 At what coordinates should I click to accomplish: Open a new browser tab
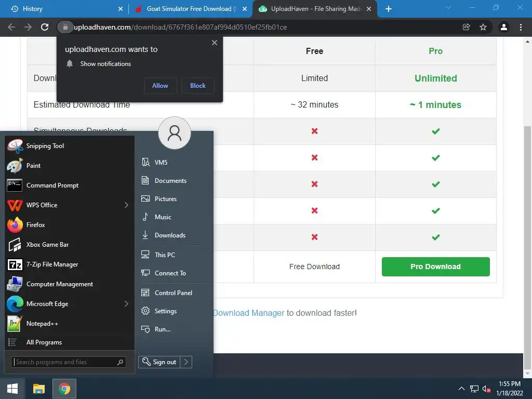coord(389,9)
